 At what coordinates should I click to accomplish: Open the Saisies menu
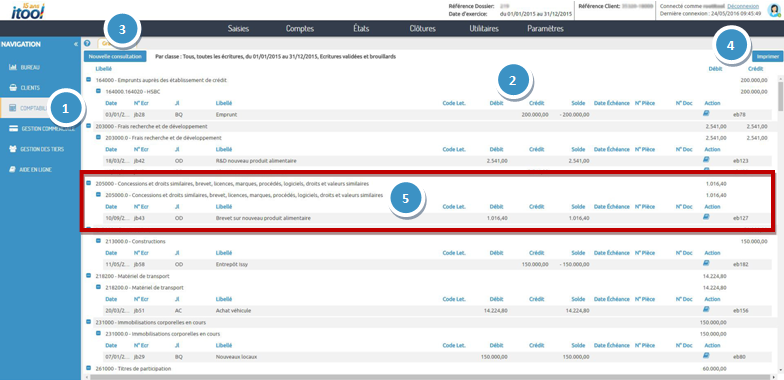[x=238, y=28]
